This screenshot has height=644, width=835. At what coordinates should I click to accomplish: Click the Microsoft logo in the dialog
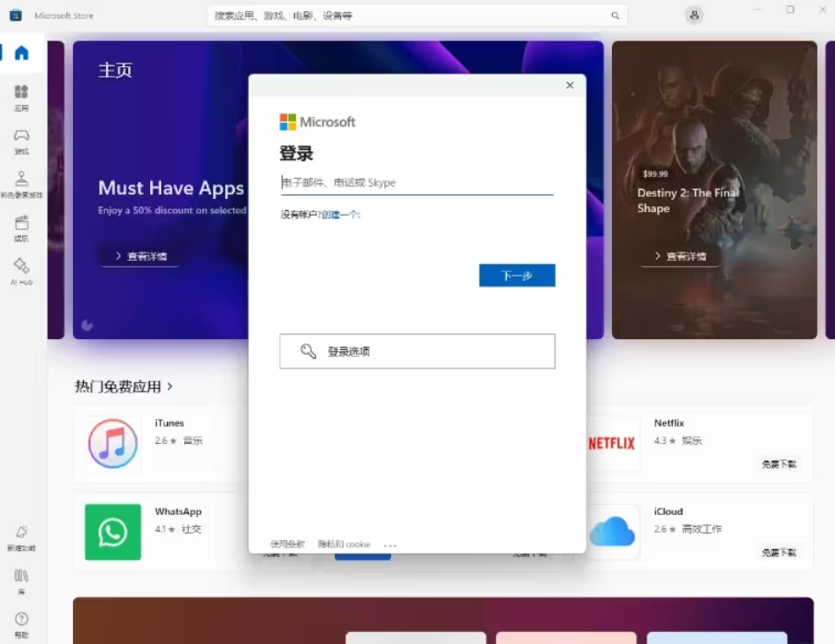[317, 122]
